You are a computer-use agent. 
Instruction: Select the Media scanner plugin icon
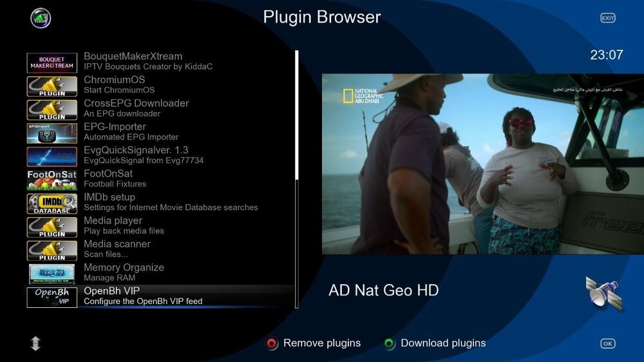52,250
